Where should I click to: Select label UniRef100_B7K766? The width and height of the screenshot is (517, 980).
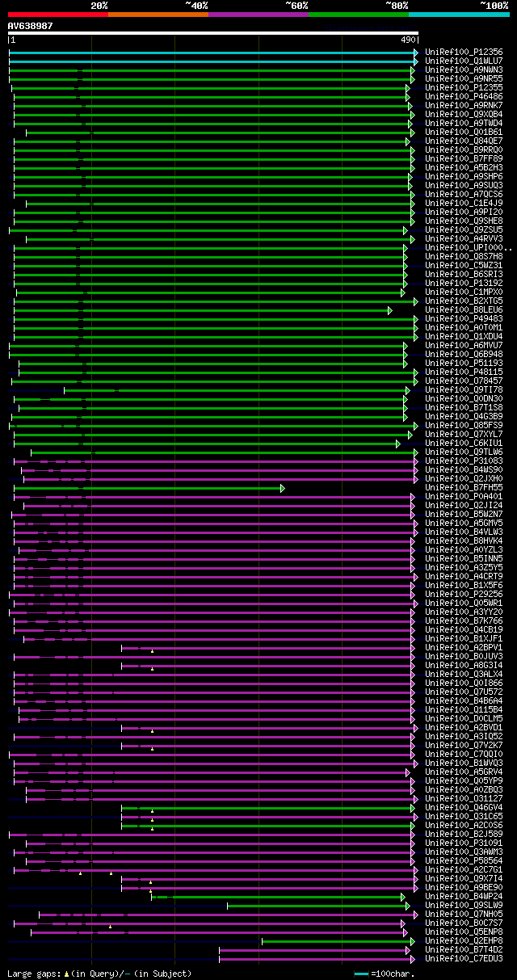pyautogui.click(x=464, y=620)
